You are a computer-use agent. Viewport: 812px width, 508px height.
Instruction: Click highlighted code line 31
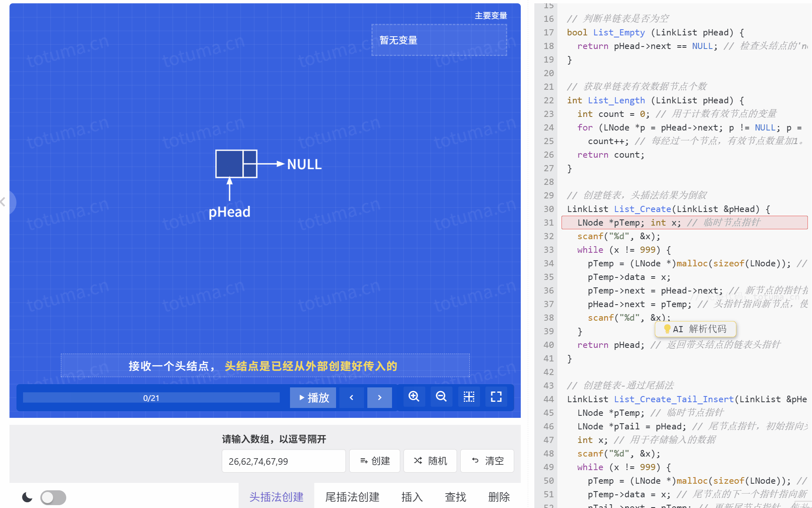click(x=684, y=223)
